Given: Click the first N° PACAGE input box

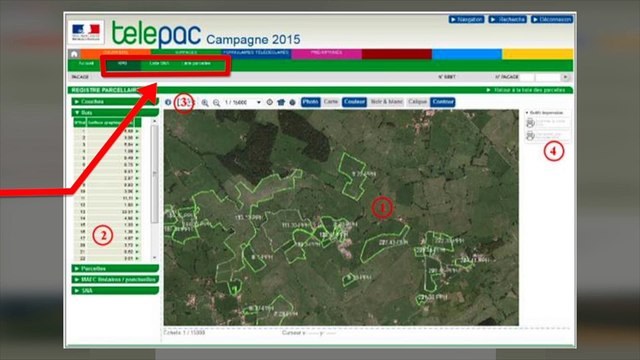Looking at the screenshot, I should [527, 77].
